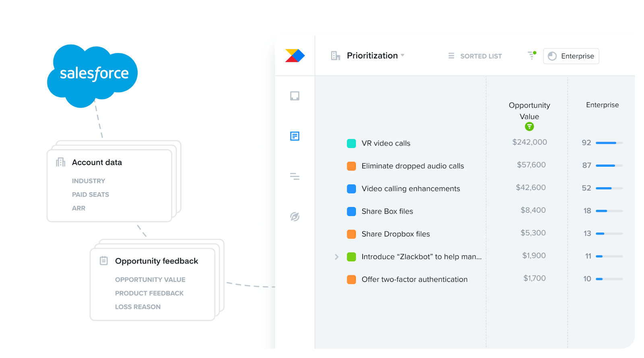Expand the Introduce Zlackbot feature row
This screenshot has width=644, height=358.
[336, 257]
